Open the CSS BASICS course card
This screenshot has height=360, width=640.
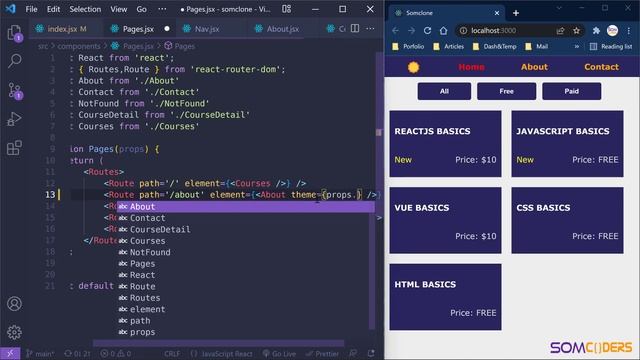coord(567,220)
